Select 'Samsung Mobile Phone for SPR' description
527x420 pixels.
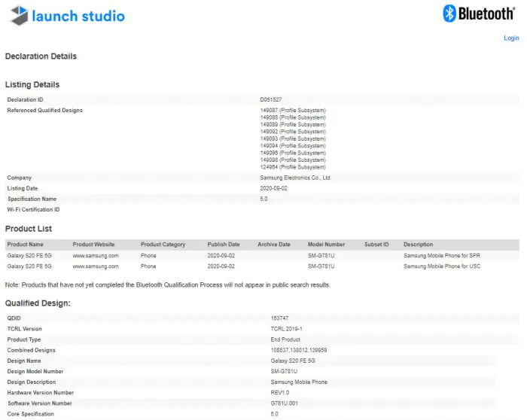tap(442, 255)
